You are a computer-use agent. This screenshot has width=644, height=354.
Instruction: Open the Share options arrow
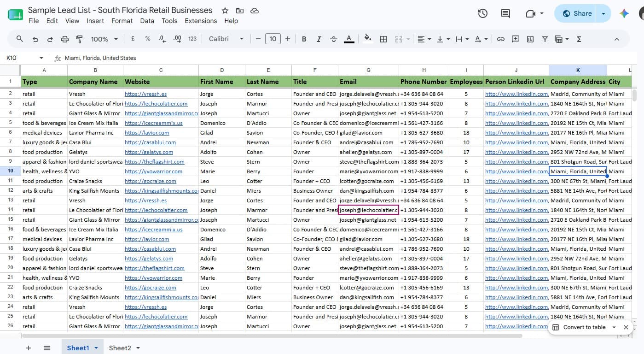tap(603, 14)
